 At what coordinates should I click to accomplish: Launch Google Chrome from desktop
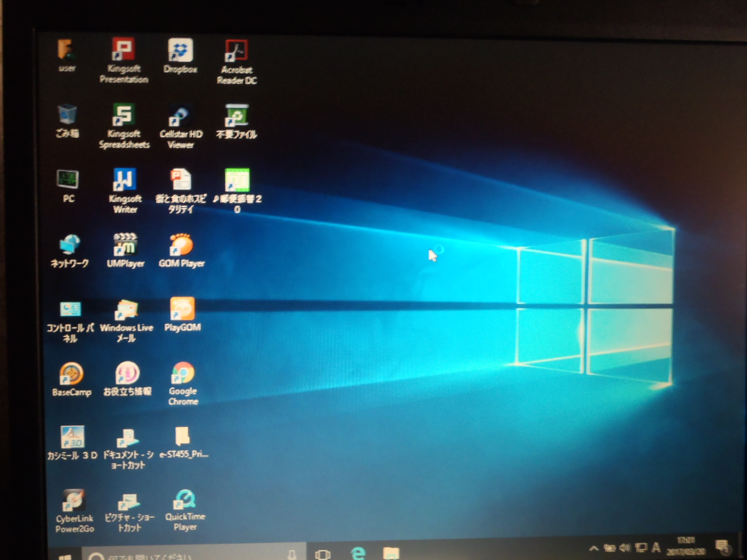[183, 384]
